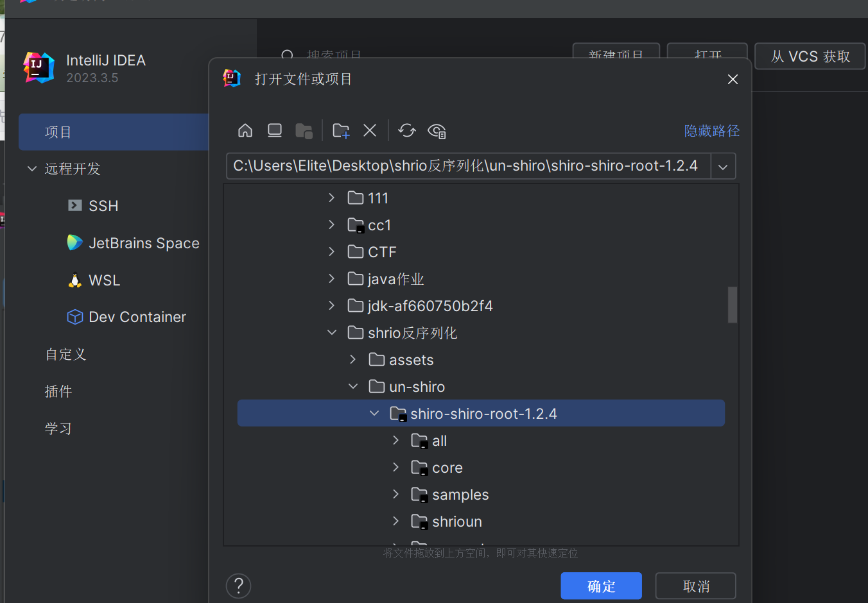Delete the selected item with X icon
This screenshot has height=603, width=868.
[370, 131]
